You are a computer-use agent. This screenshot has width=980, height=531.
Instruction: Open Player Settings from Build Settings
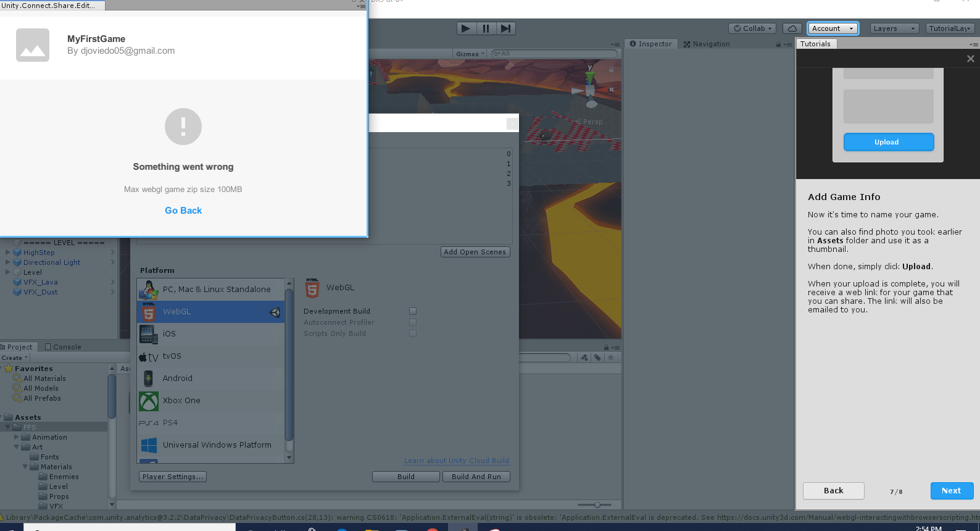point(173,477)
